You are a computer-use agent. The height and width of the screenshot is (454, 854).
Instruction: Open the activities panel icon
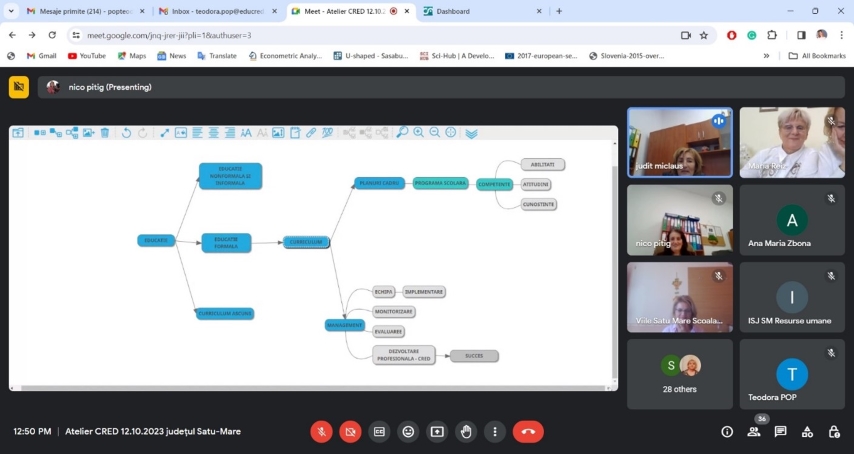(x=807, y=431)
